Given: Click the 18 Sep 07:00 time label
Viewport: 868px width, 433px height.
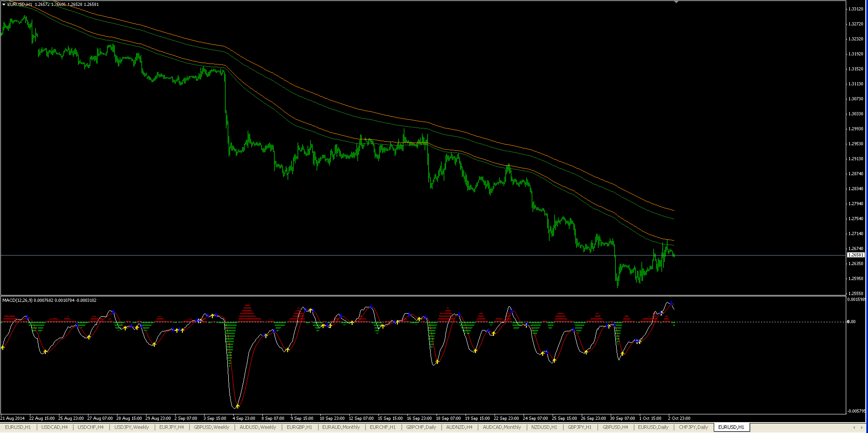Looking at the screenshot, I should [x=448, y=418].
